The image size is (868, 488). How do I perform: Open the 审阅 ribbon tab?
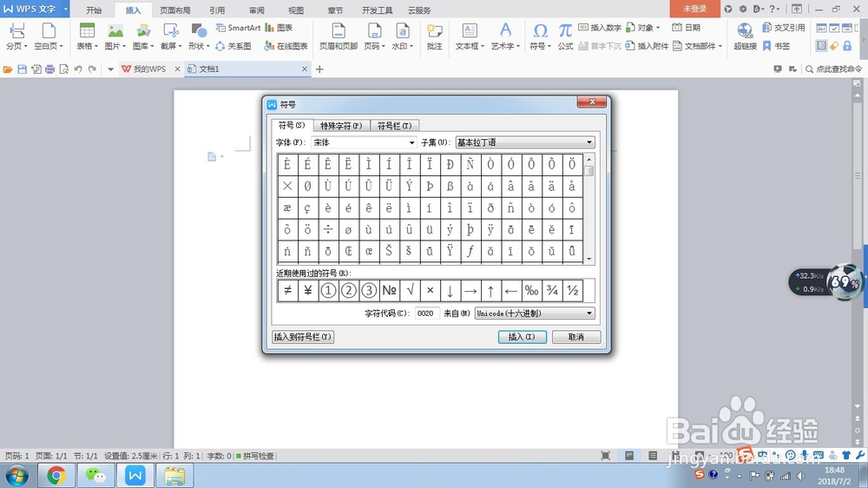point(256,10)
